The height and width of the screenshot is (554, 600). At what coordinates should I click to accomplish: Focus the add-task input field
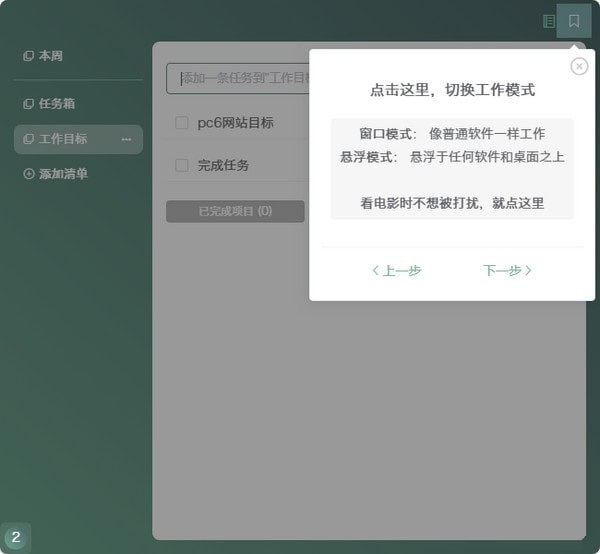[x=238, y=78]
